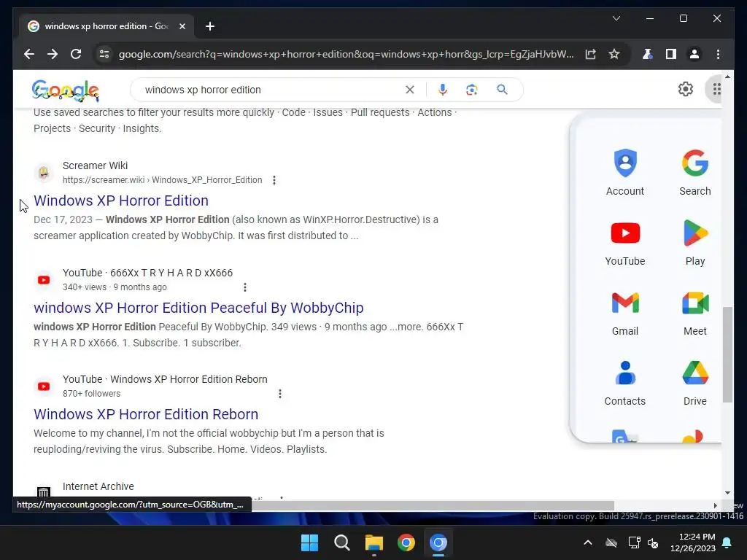
Task: Click the network tray icon
Action: [x=634, y=542]
